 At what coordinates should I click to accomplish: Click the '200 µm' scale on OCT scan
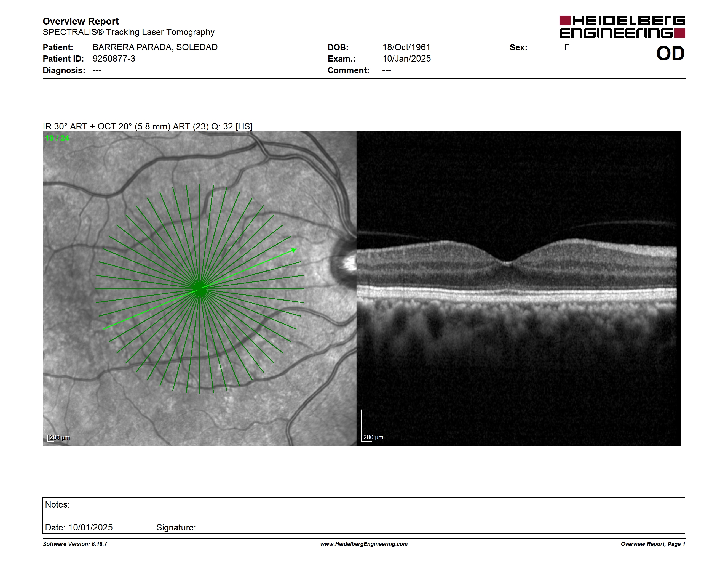372,437
